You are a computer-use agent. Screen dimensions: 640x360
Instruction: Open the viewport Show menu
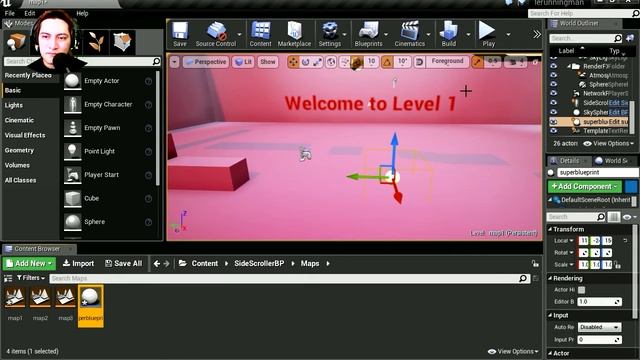(268, 62)
